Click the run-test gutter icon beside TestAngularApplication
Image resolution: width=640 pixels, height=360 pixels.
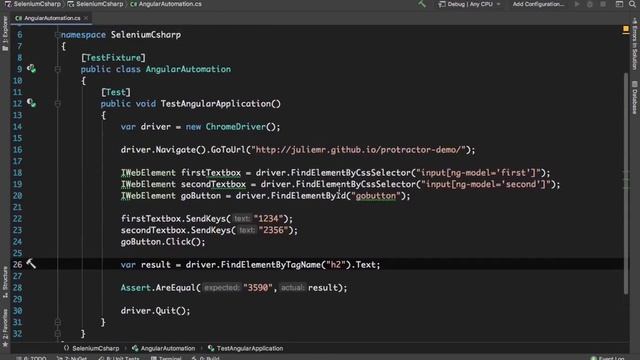(x=31, y=103)
